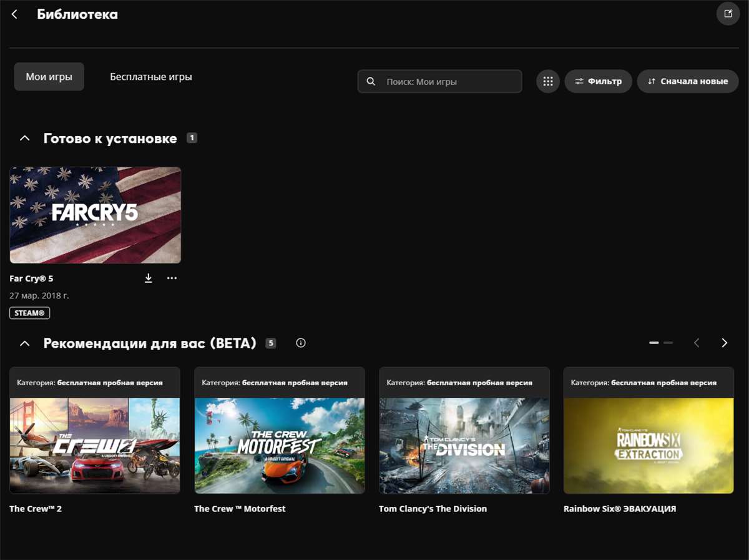This screenshot has width=749, height=560.
Task: Open the pop-out window icon in top corner
Action: (x=728, y=14)
